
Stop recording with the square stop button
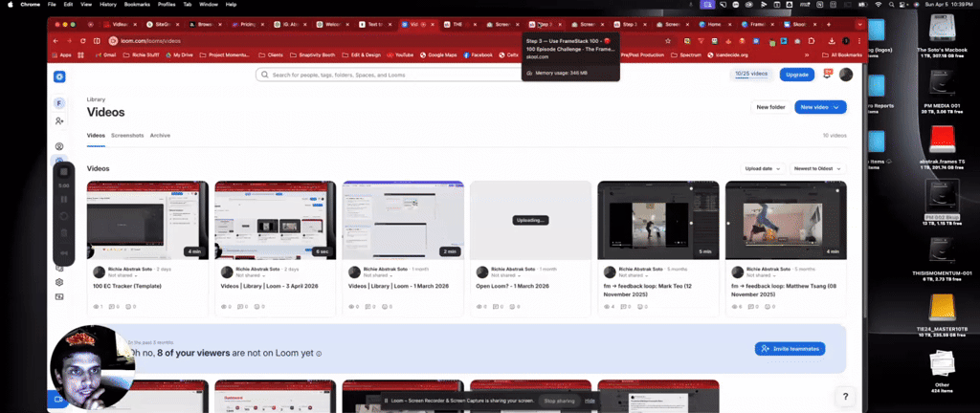coord(64,171)
